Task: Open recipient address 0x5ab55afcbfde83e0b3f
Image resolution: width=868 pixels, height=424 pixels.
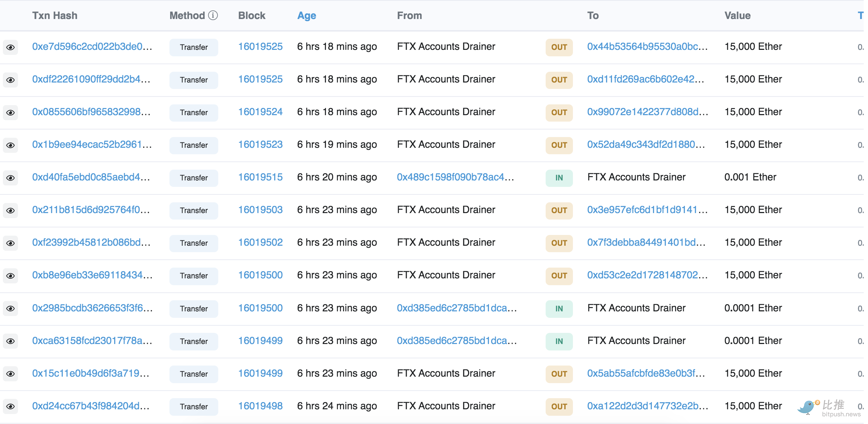Action: coord(646,373)
